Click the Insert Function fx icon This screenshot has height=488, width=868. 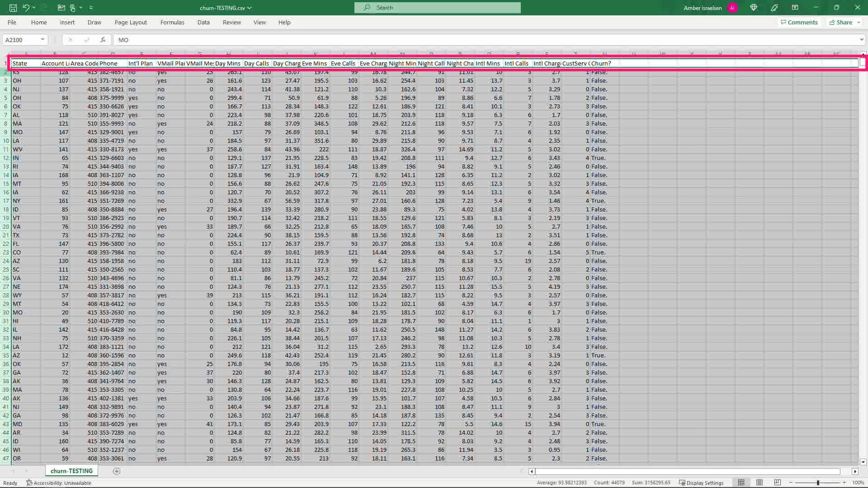[x=103, y=40]
